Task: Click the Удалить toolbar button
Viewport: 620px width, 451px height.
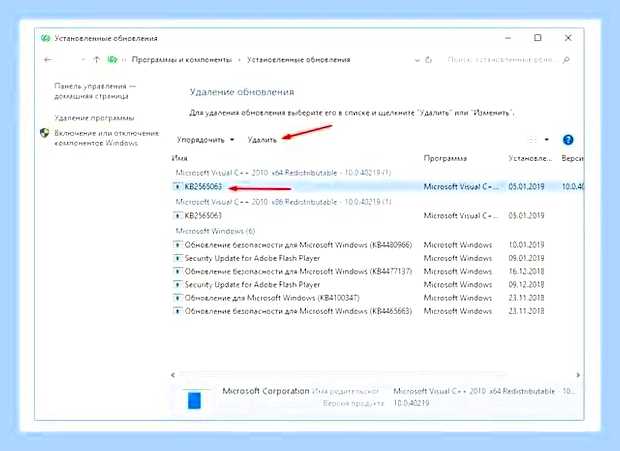Action: point(262,140)
